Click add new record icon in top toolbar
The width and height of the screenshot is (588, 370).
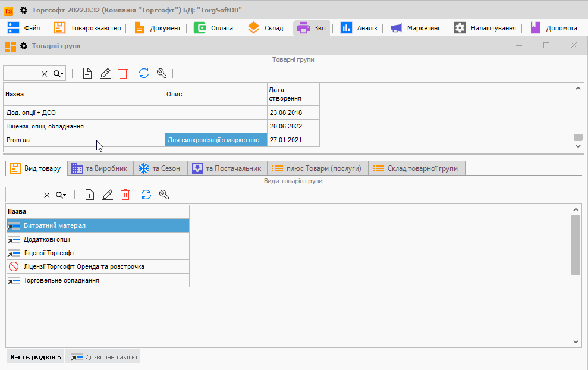point(87,73)
